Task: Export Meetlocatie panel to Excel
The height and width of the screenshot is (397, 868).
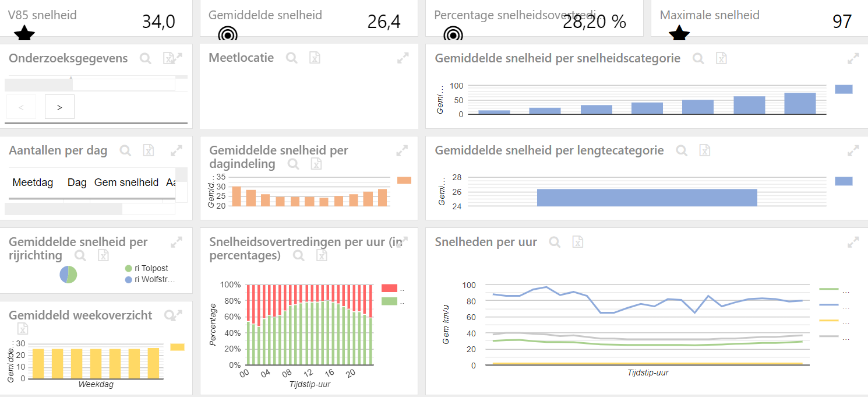Action: [315, 58]
